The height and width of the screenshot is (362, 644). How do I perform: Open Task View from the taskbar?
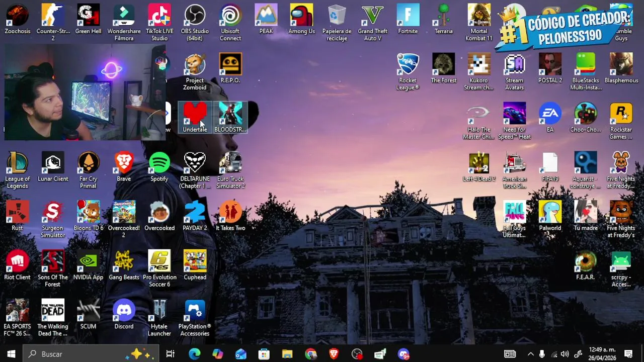click(171, 354)
